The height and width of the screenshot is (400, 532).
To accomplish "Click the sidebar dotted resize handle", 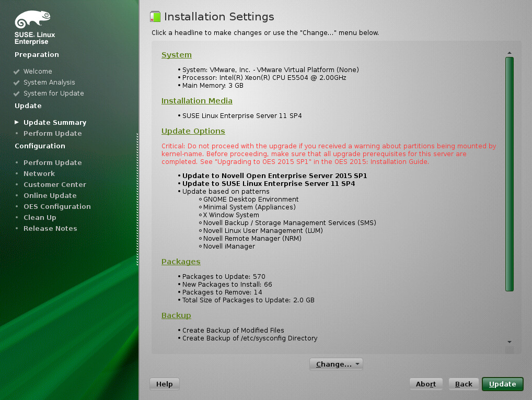I will pyautogui.click(x=137, y=199).
